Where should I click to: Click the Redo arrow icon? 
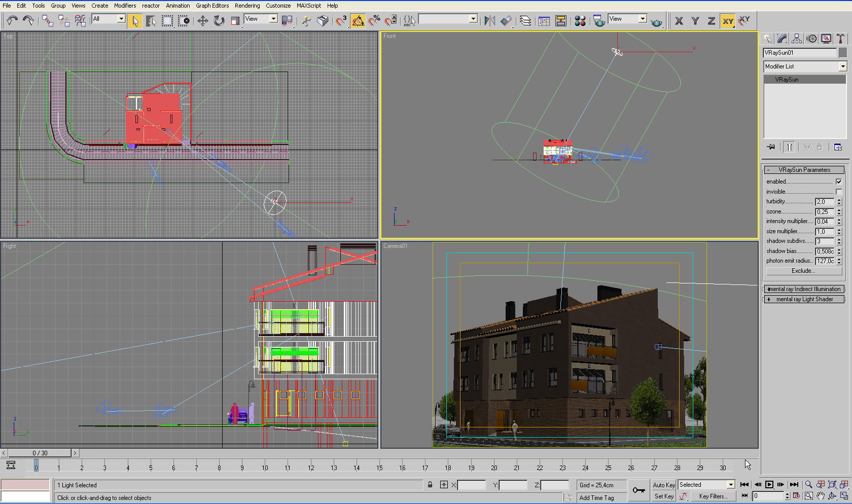coord(28,20)
